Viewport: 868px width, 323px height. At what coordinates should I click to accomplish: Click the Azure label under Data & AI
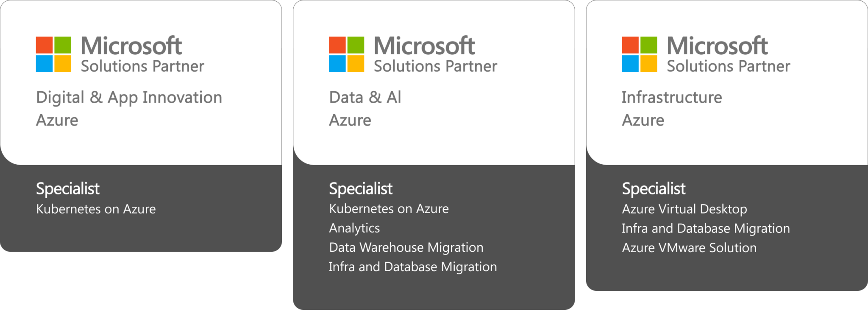[350, 121]
